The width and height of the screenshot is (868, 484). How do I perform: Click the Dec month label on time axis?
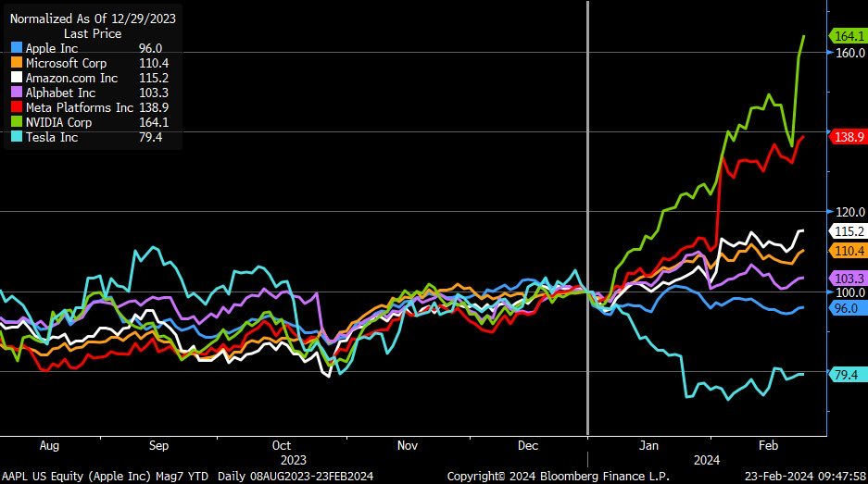527,446
